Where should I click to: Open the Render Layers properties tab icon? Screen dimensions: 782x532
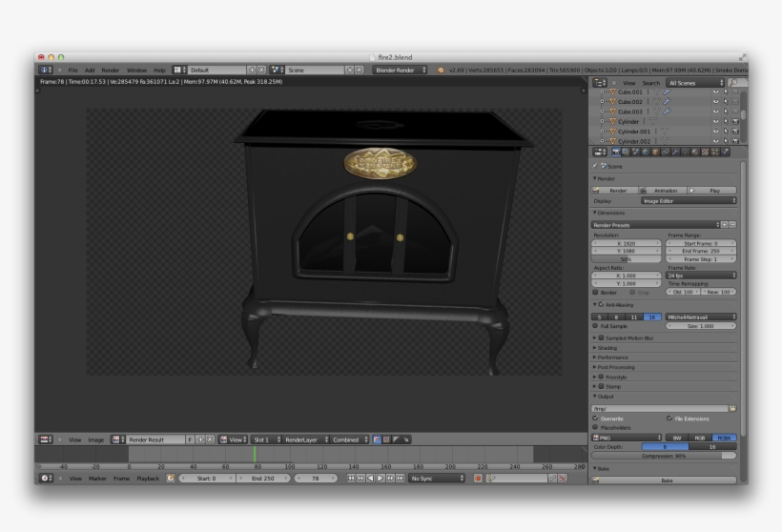pyautogui.click(x=626, y=153)
